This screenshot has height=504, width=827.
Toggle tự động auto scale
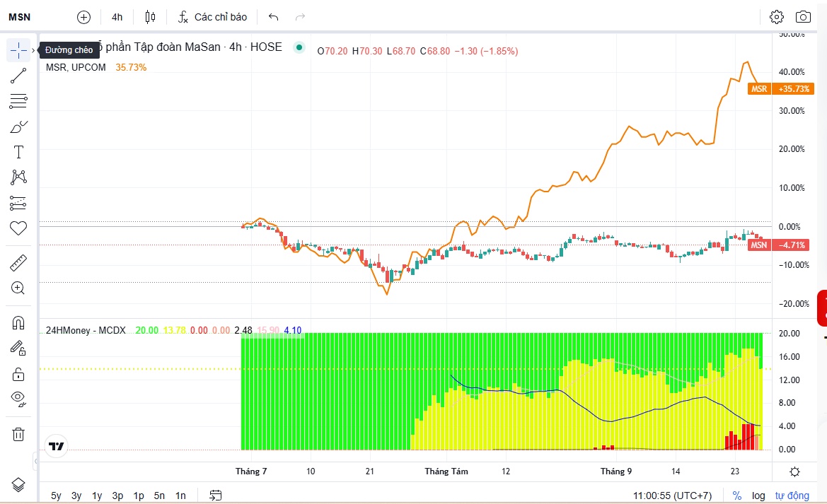point(792,496)
